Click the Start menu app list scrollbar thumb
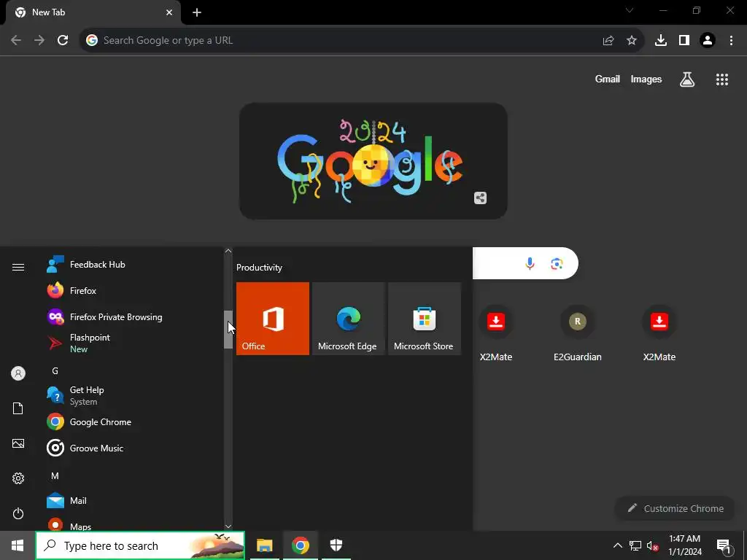 tap(228, 330)
